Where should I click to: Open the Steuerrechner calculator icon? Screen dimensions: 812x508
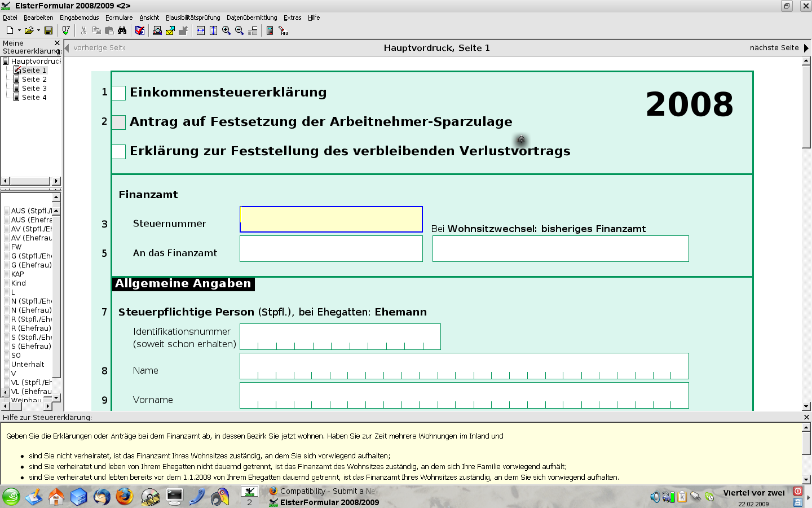click(x=270, y=30)
